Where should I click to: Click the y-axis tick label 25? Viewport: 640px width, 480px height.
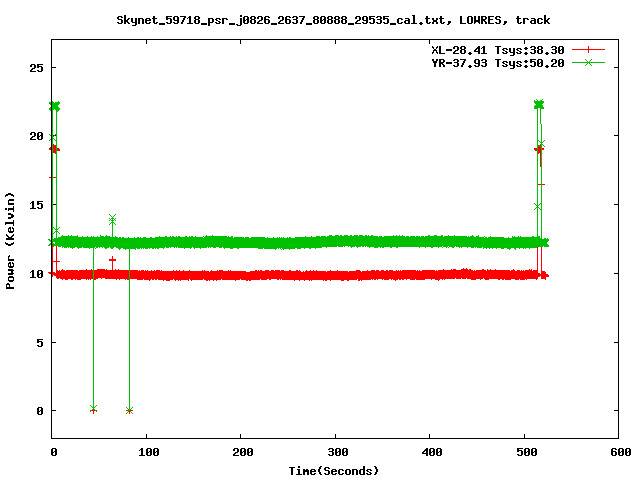36,68
